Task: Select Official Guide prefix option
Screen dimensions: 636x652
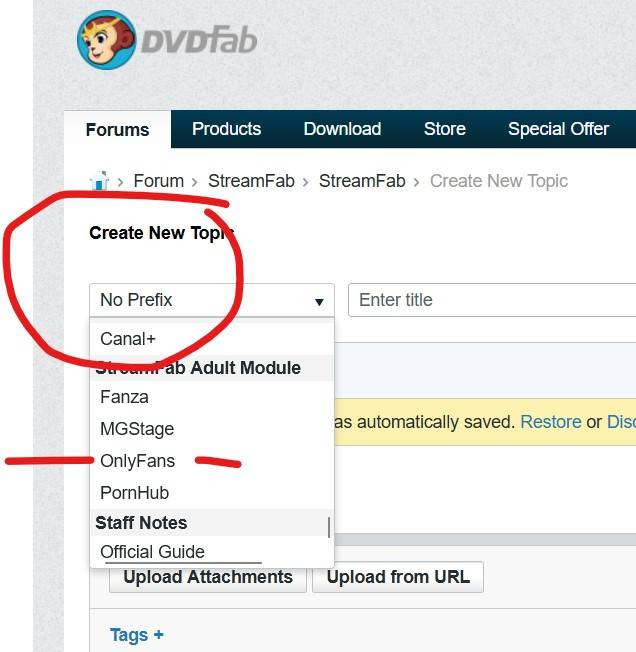Action: tap(152, 551)
